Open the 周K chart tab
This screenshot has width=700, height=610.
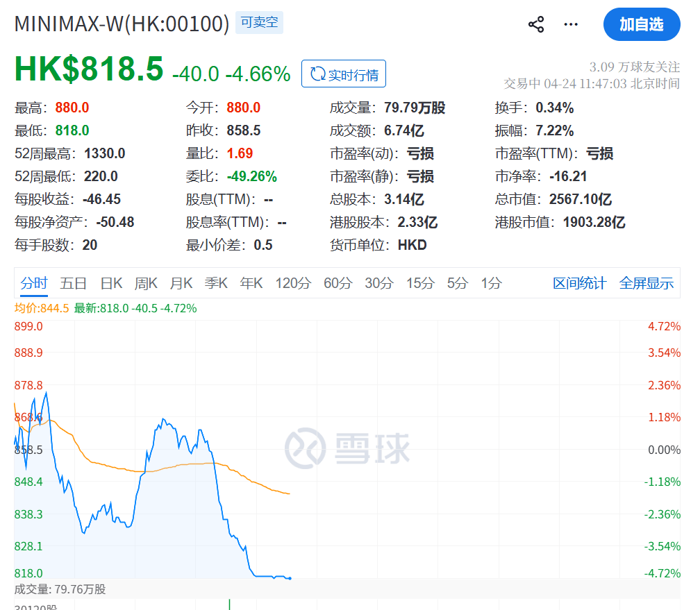(x=146, y=283)
